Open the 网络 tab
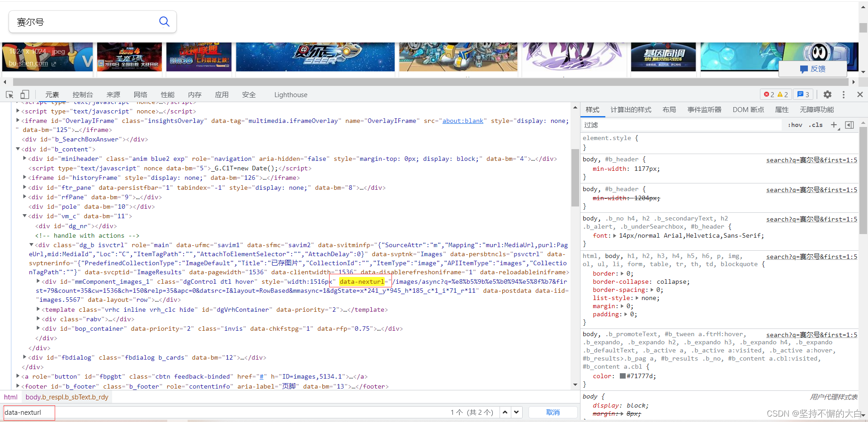Screen dimensions: 868x422 pos(141,94)
